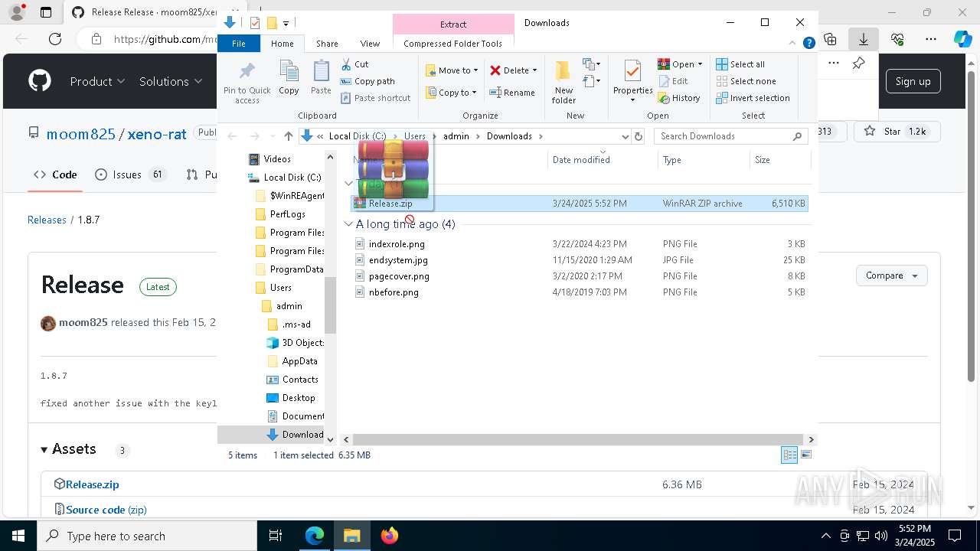The width and height of the screenshot is (980, 551).
Task: Select the indexrole.png file
Action: [397, 244]
